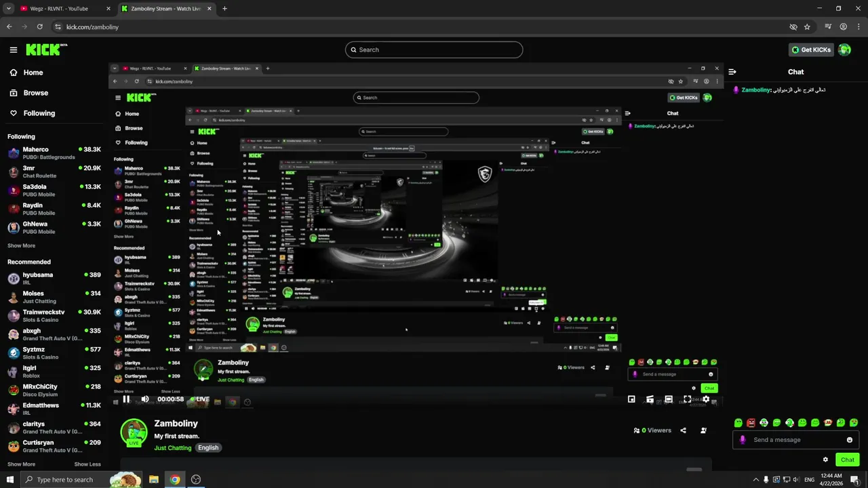Viewport: 868px width, 488px height.
Task: Reload the page in Chrome
Action: (x=39, y=27)
